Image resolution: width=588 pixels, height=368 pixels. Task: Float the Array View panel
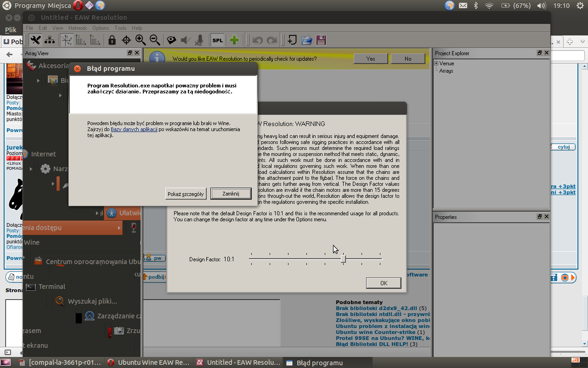(130, 53)
